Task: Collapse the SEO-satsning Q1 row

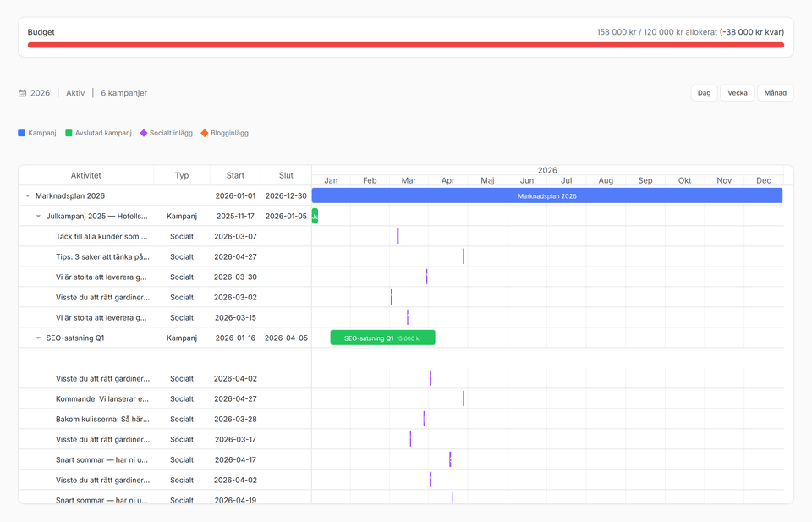Action: (x=38, y=338)
